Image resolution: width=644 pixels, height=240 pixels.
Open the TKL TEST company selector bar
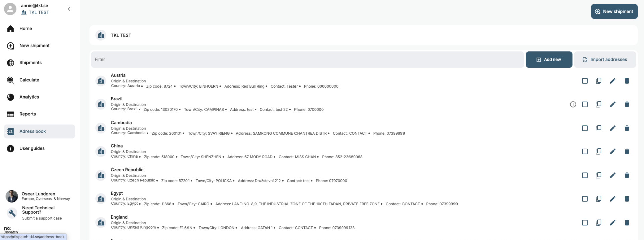click(363, 35)
